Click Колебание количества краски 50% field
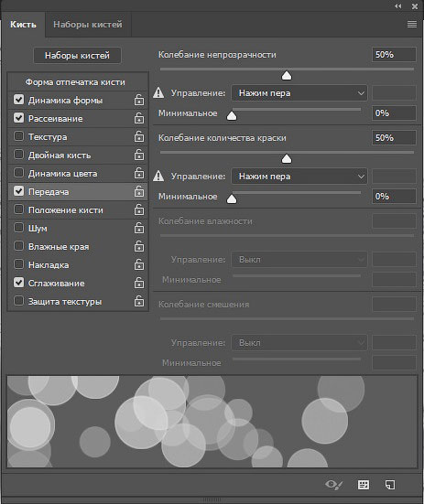The width and height of the screenshot is (424, 504). (x=394, y=138)
